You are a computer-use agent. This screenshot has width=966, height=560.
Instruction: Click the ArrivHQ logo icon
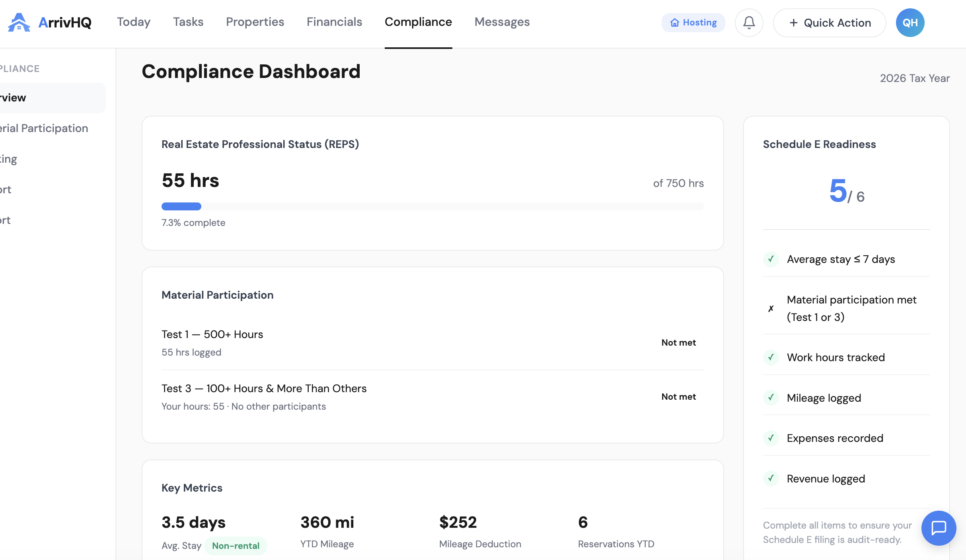[x=19, y=23]
